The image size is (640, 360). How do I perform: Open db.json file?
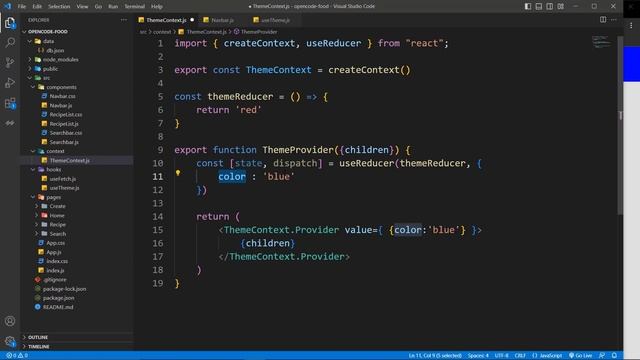pos(55,50)
